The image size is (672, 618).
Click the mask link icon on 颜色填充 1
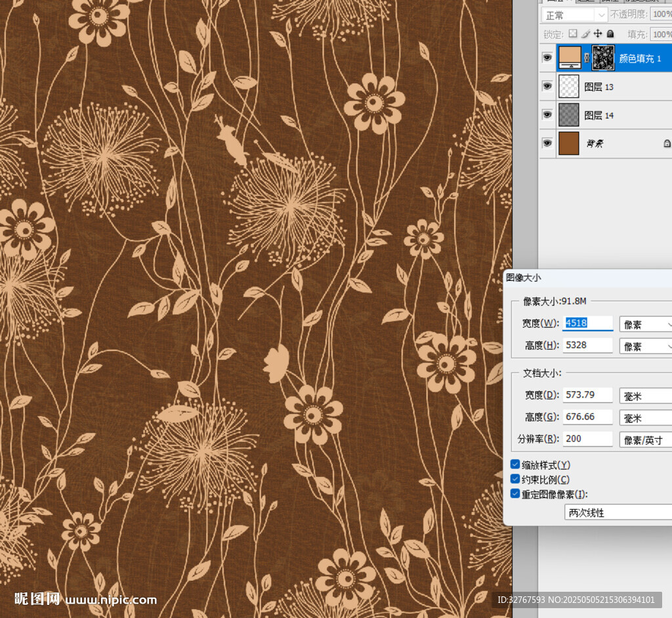tap(587, 58)
